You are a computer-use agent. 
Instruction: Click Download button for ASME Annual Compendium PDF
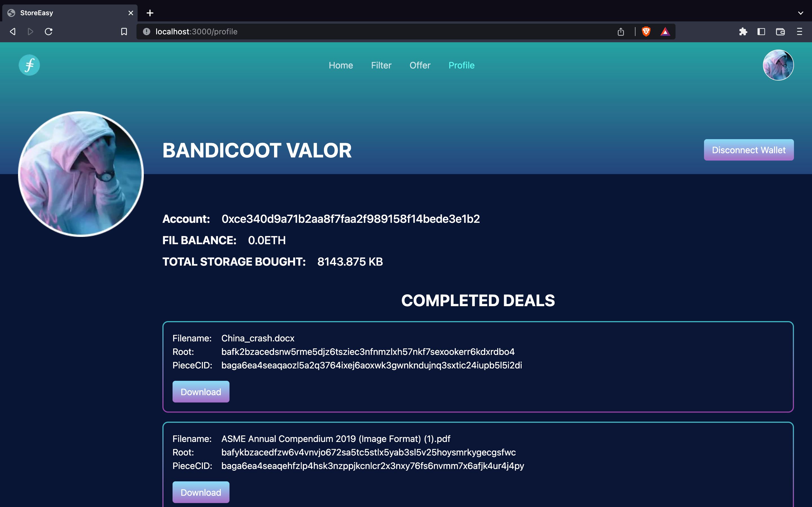(x=201, y=492)
